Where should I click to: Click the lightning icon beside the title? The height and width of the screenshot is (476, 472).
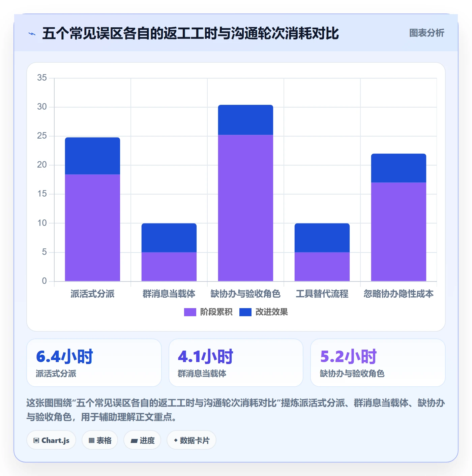(32, 34)
